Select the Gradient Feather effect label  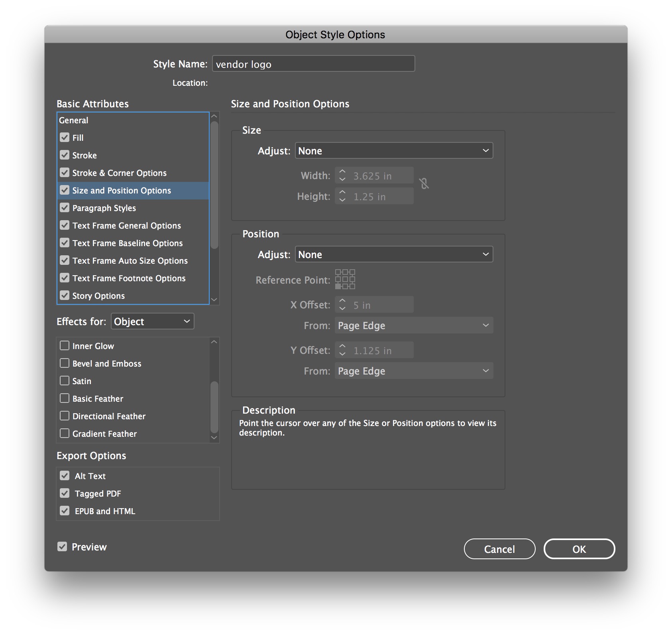104,434
